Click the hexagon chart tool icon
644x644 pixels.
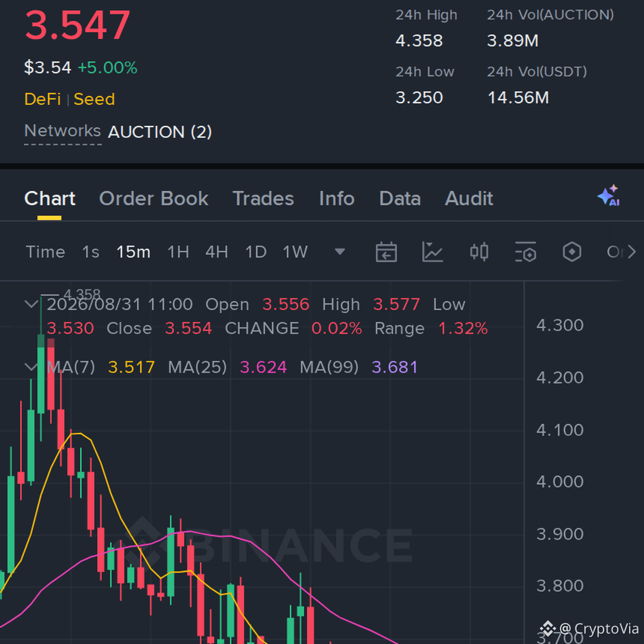coord(572,252)
